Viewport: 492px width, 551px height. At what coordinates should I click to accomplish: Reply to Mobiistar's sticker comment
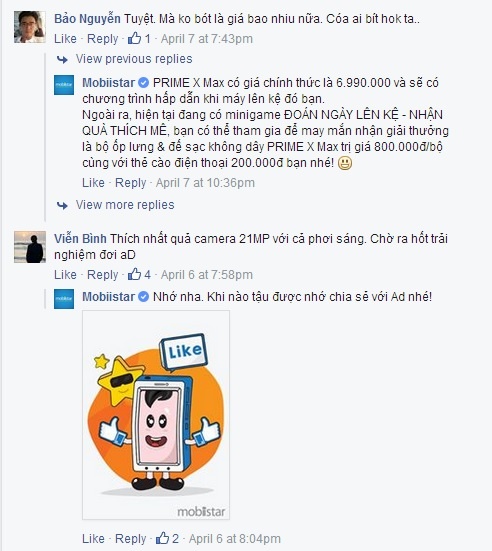point(131,538)
